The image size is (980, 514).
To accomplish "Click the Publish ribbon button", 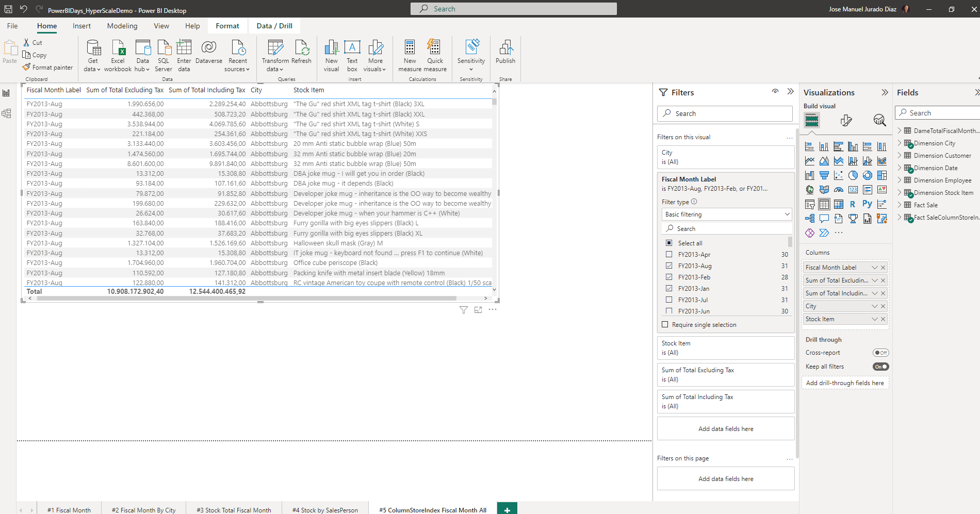I will click(x=505, y=53).
